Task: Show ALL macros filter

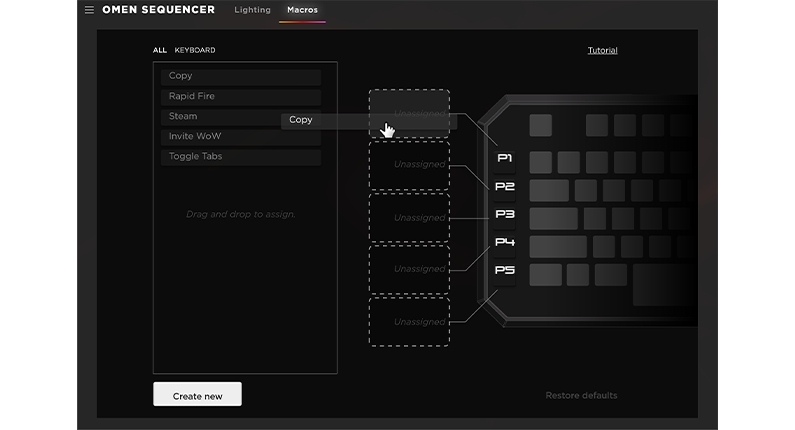Action: [x=160, y=50]
